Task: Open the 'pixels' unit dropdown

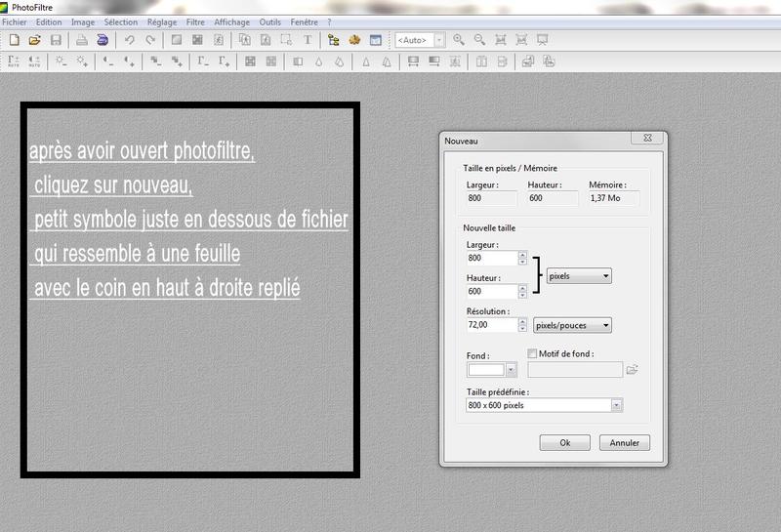Action: coord(579,276)
